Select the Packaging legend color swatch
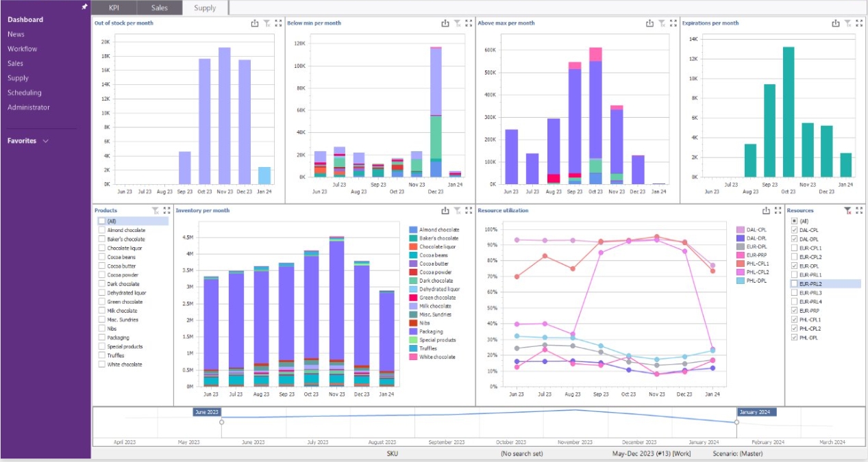The height and width of the screenshot is (462, 868). (413, 331)
